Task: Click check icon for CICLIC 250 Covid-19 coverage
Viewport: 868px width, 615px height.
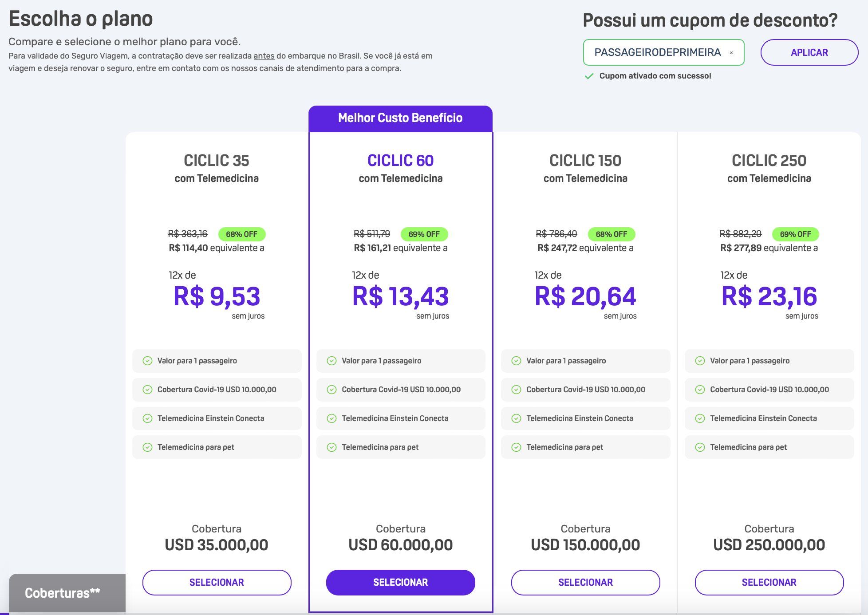Action: pos(700,390)
